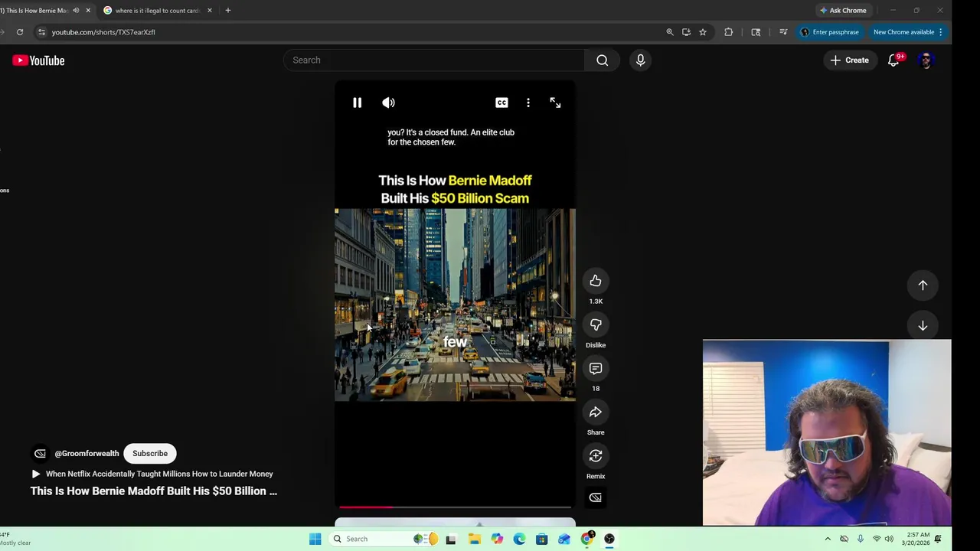
Task: Open File Explorer from the taskbar
Action: (475, 539)
